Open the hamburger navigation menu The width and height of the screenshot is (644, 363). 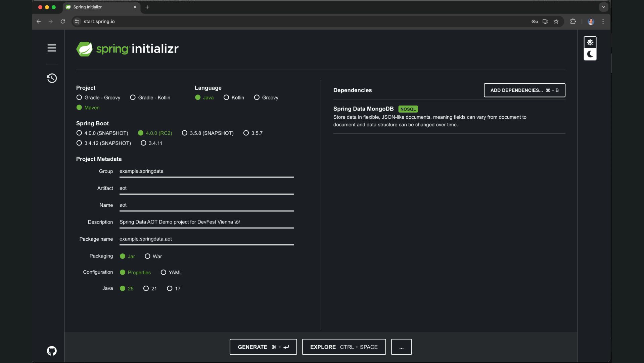click(x=52, y=48)
